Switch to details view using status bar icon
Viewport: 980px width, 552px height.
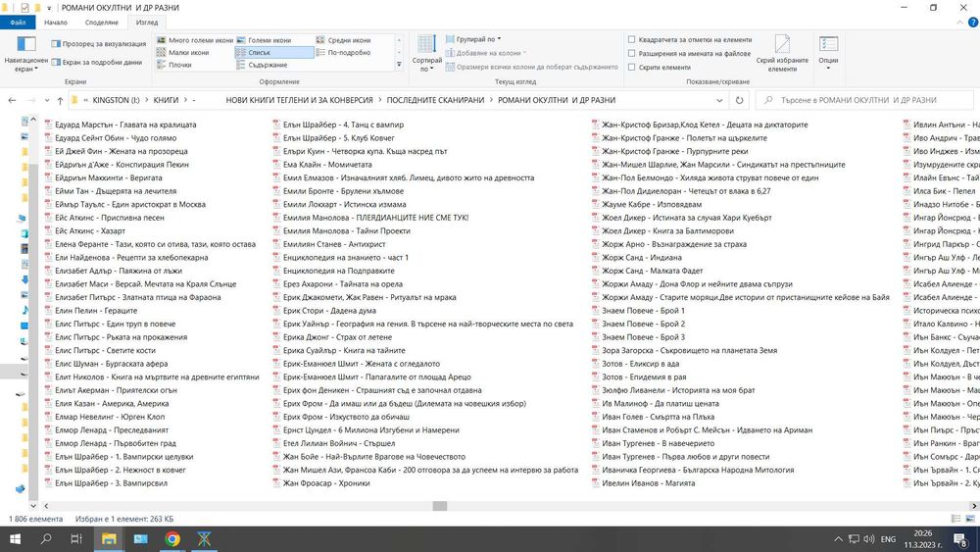[x=955, y=519]
